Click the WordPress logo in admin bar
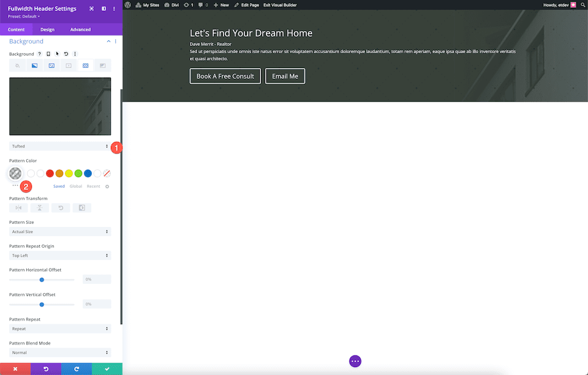The image size is (588, 375). 128,5
